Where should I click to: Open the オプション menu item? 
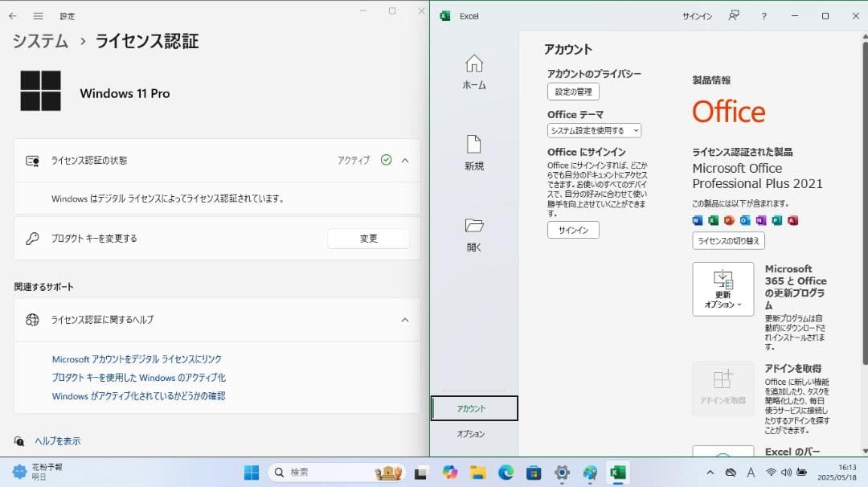pos(474,434)
